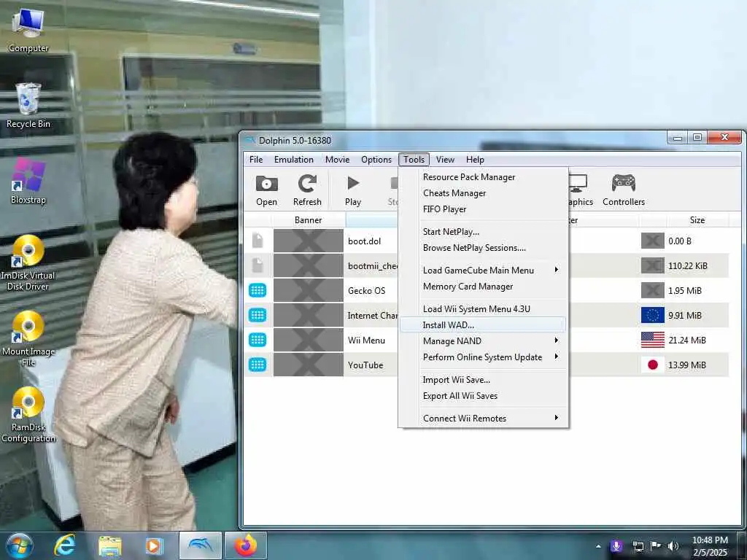Open the File menu
Image resolution: width=747 pixels, height=560 pixels.
256,160
